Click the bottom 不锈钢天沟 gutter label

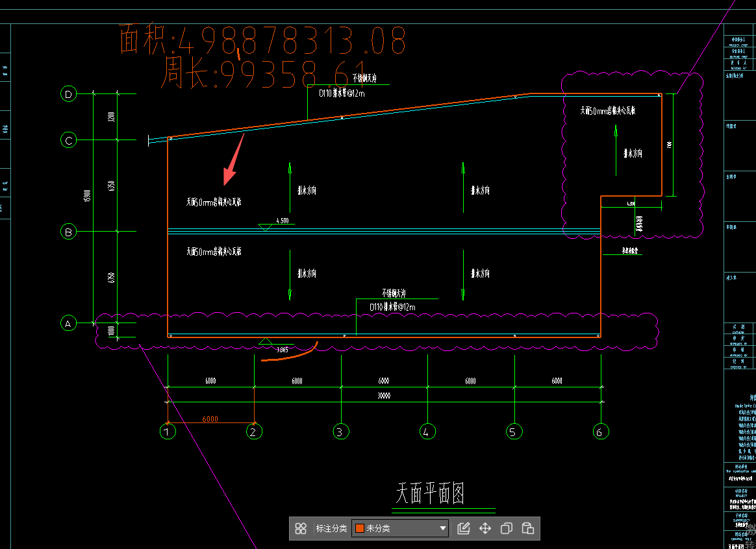(394, 293)
